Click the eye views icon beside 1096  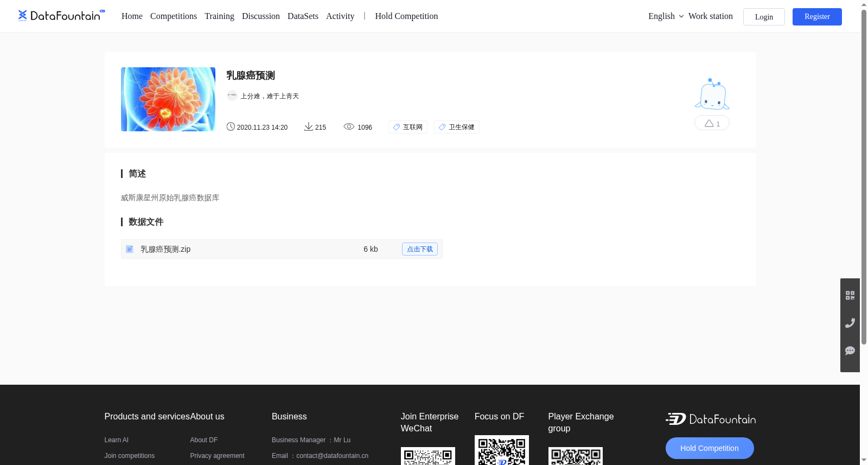pos(349,126)
